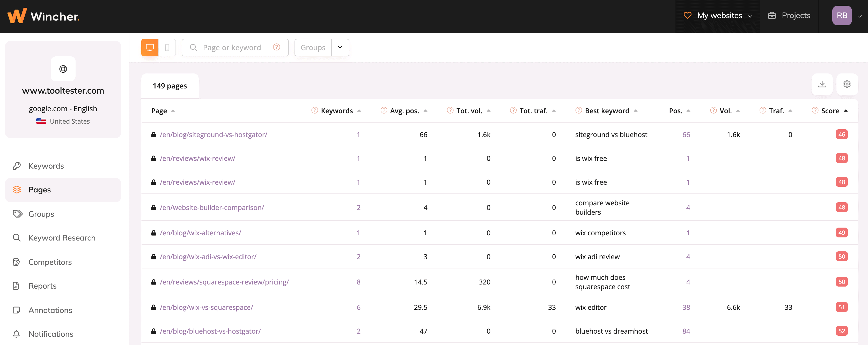Open /en/blog/wix-vs-squarespace/ page link
Screen dimensions: 868x345
[x=206, y=307]
